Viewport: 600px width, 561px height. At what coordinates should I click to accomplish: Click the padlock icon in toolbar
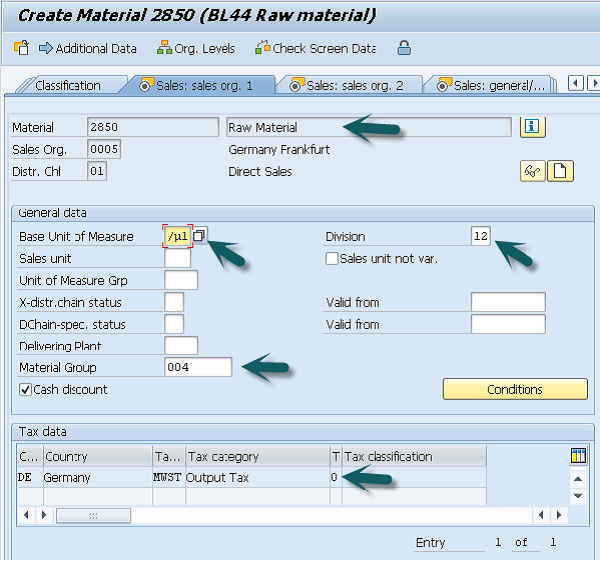404,48
